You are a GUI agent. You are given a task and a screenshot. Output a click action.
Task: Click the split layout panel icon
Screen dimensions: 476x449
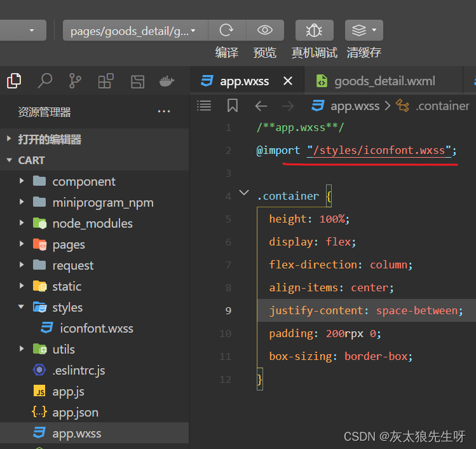[x=137, y=81]
